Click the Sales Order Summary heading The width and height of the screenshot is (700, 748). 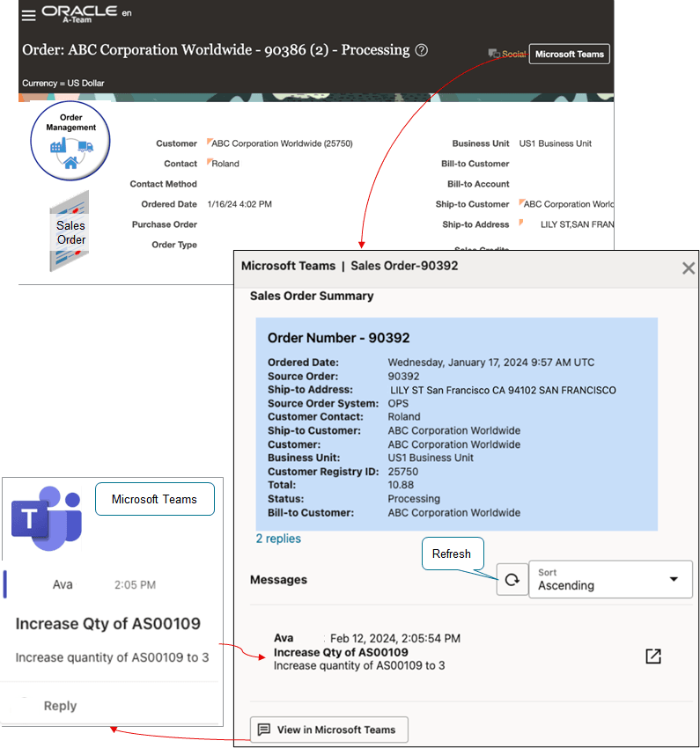point(312,296)
